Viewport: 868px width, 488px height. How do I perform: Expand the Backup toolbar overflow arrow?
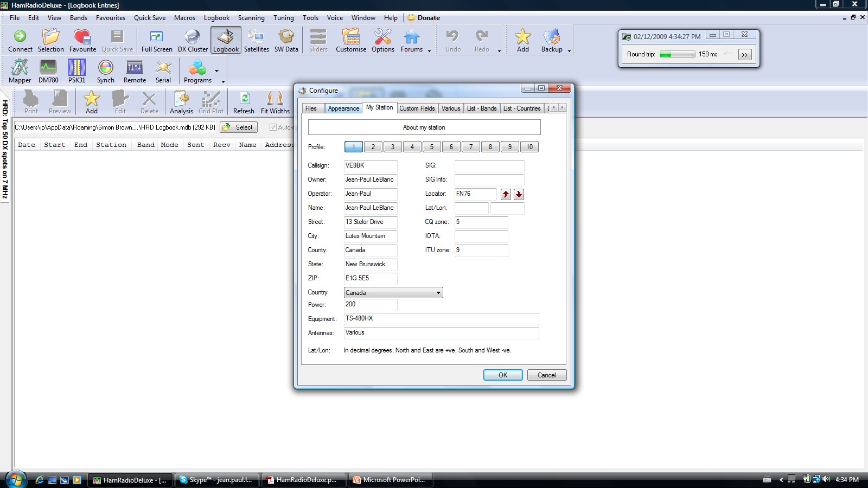pyautogui.click(x=569, y=51)
